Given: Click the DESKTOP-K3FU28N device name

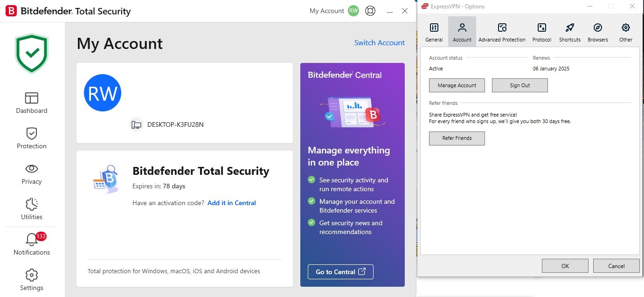Looking at the screenshot, I should tap(175, 124).
